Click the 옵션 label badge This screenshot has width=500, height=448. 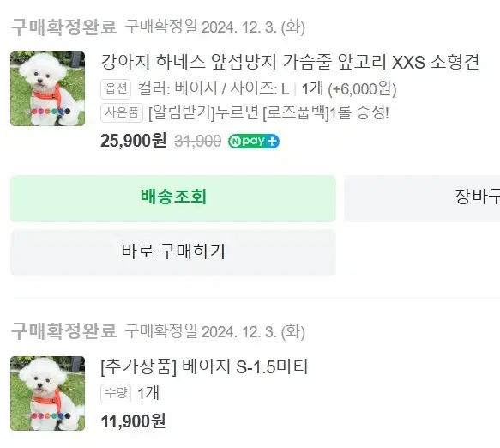coord(116,89)
